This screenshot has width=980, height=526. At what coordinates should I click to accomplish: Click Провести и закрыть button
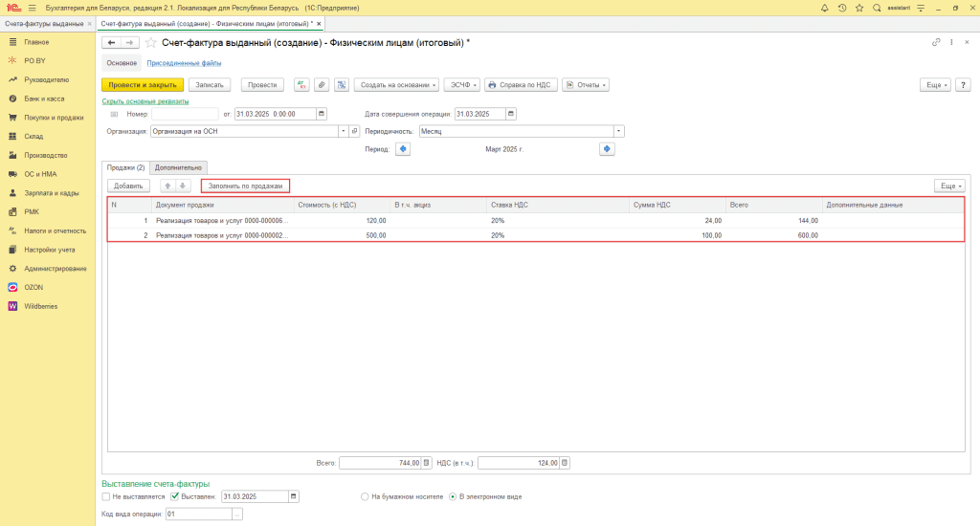tap(143, 85)
